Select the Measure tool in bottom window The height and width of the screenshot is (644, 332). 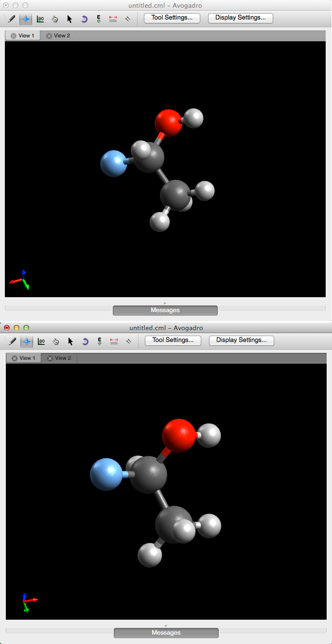(x=114, y=341)
